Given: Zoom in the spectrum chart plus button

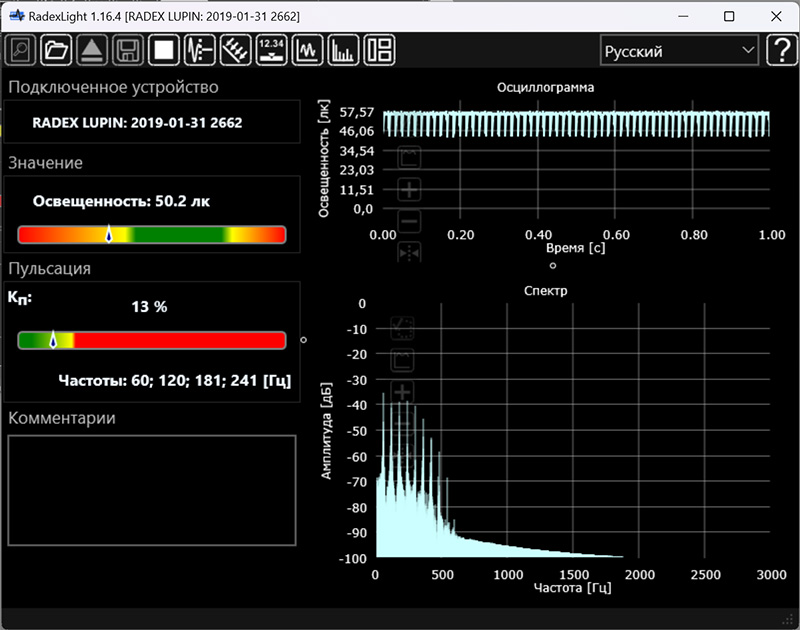Looking at the screenshot, I should click(x=403, y=392).
